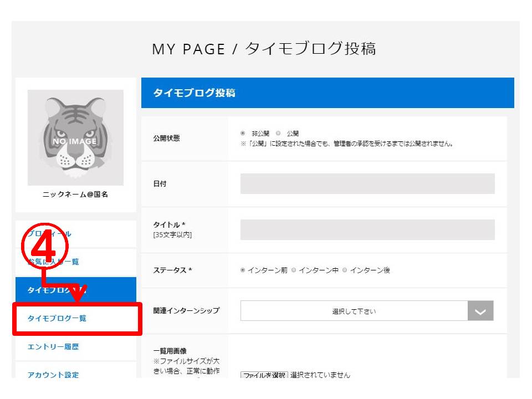
Task: Click the 選択されていません file status text
Action: [320, 375]
